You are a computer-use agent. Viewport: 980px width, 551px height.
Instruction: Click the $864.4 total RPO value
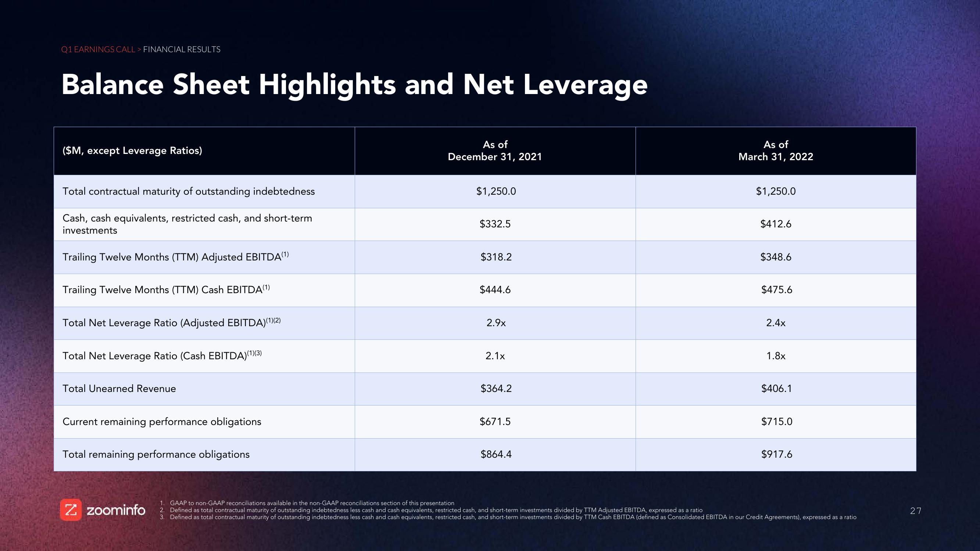(496, 454)
